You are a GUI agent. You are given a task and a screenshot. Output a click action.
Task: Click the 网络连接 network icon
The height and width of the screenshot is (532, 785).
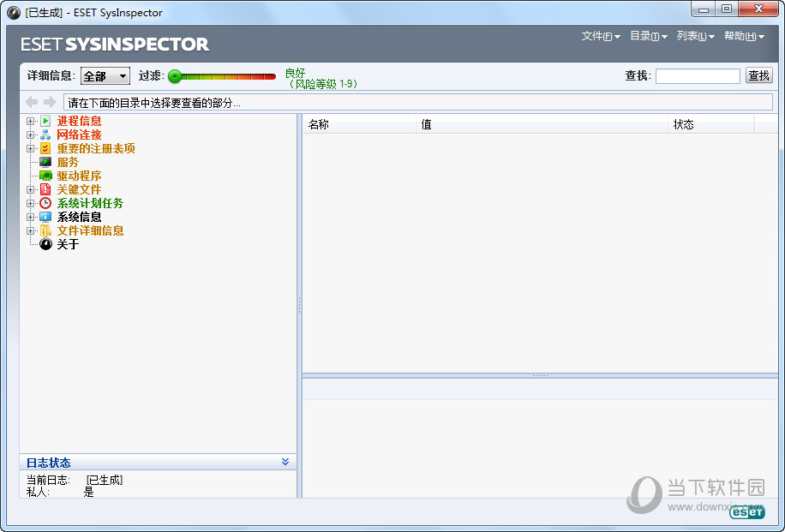[x=45, y=134]
